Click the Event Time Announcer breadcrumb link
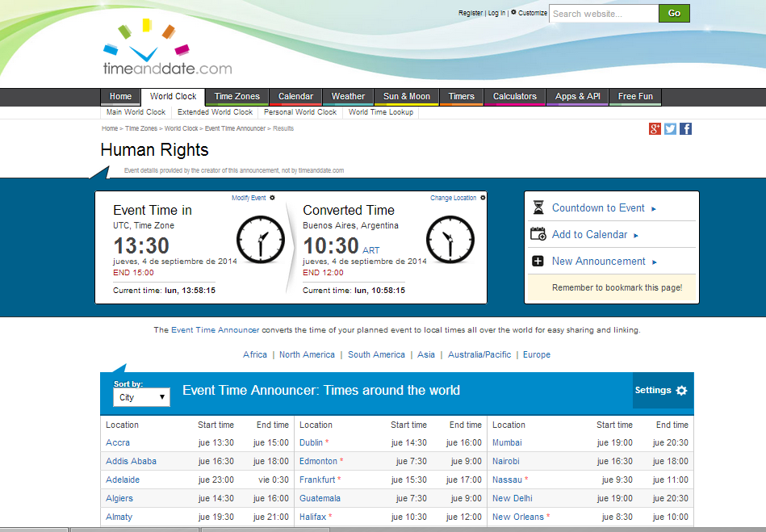The image size is (766, 532). [235, 128]
